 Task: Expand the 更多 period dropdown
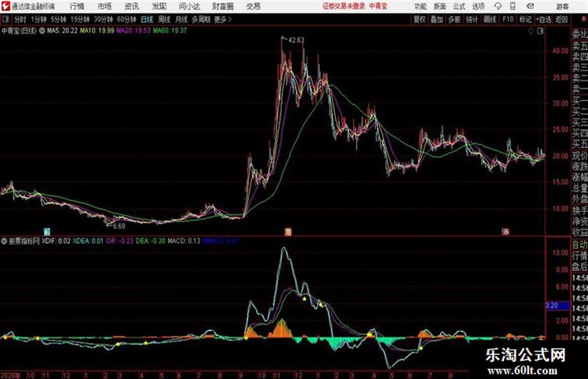(223, 19)
